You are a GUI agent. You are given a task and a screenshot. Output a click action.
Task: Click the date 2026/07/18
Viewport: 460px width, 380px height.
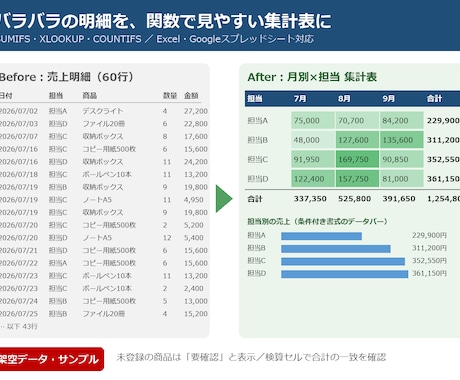tap(19, 174)
